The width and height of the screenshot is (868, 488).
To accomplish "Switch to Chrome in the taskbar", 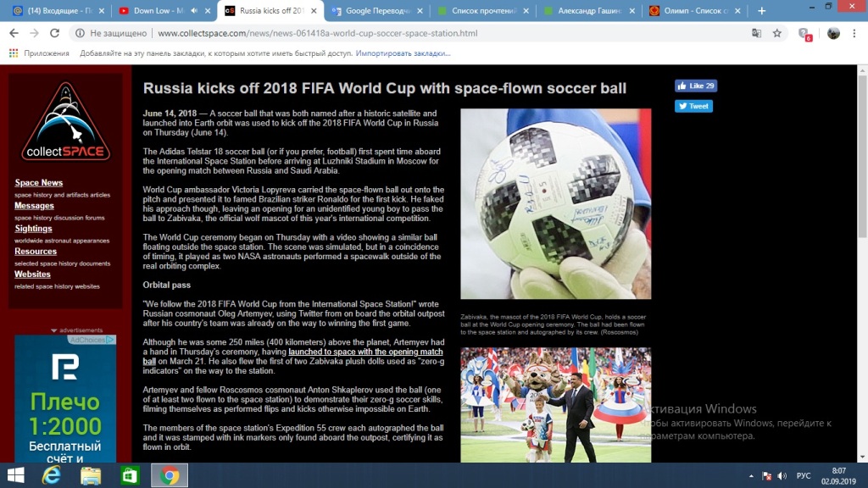I will point(170,475).
